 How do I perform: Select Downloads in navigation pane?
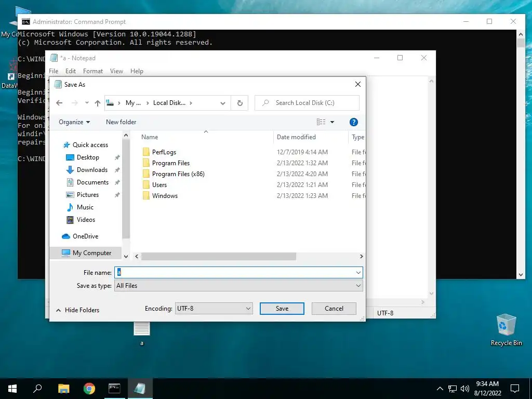coord(92,170)
